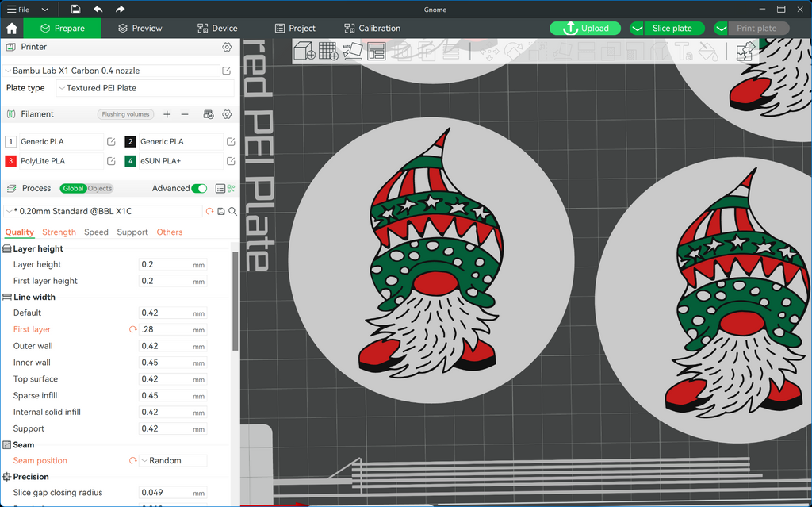Edit the Bambu Lab X1 Carbon printer preset
The width and height of the screenshot is (812, 507).
click(x=226, y=71)
